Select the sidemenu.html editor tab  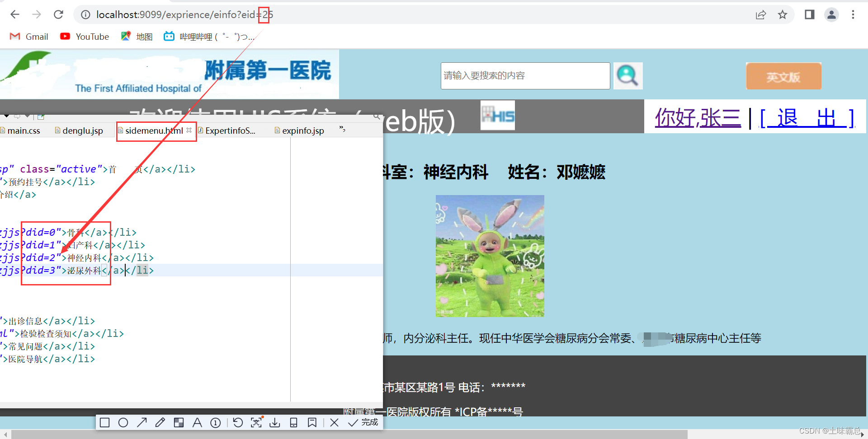[x=154, y=131]
